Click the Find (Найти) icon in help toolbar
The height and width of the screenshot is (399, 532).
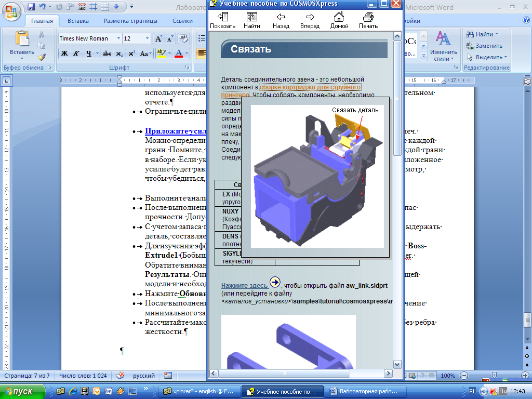252,20
